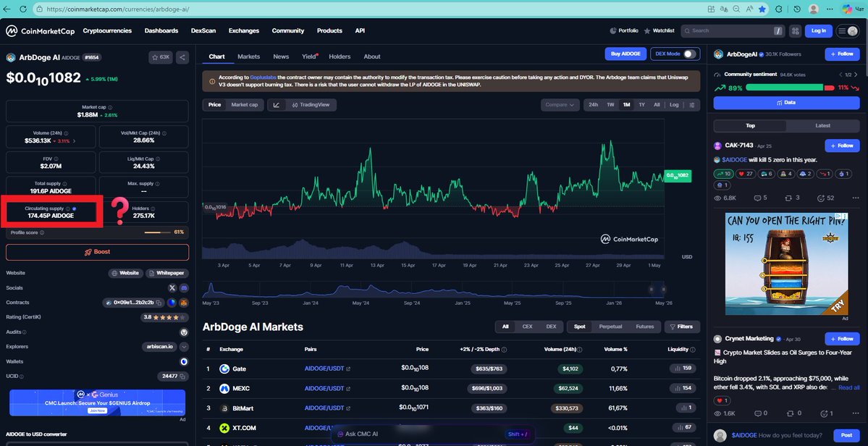Add token to MetaMask fox icon

185,303
